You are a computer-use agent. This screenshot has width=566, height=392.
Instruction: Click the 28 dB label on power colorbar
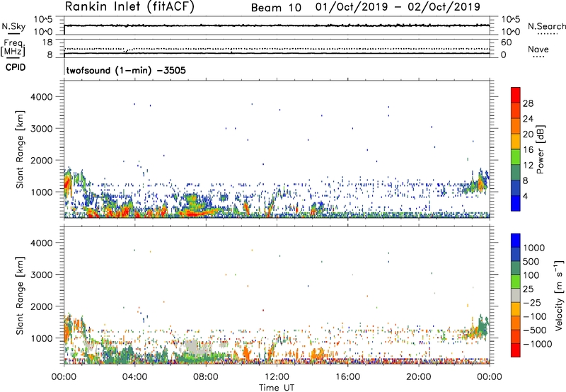(528, 103)
